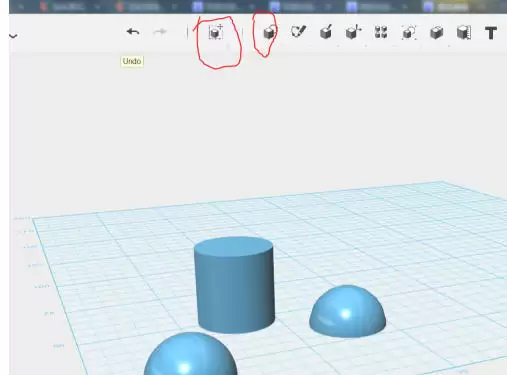Select the sphere at the bottom

(x=190, y=354)
